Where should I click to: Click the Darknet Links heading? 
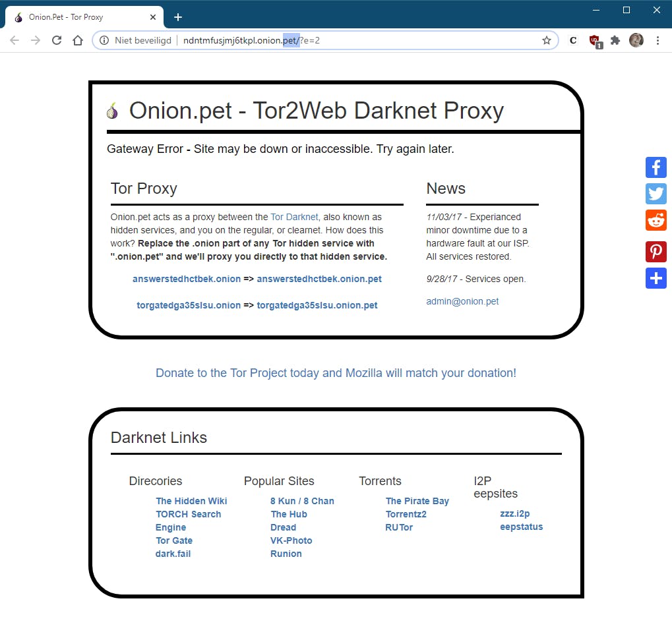[x=158, y=438]
